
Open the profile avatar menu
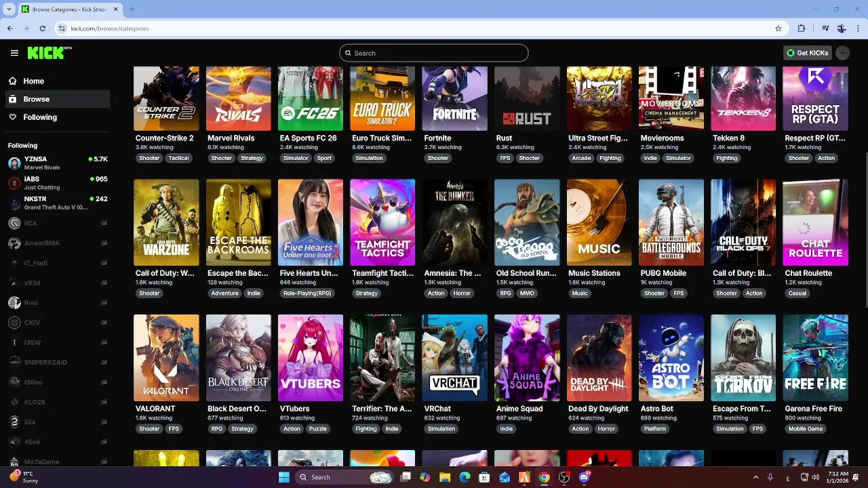coord(843,53)
